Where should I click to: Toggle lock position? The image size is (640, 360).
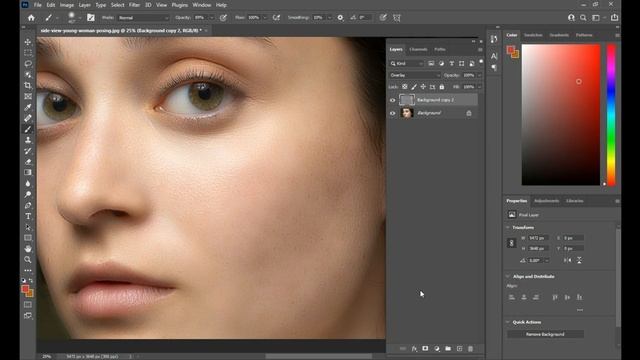pos(423,87)
